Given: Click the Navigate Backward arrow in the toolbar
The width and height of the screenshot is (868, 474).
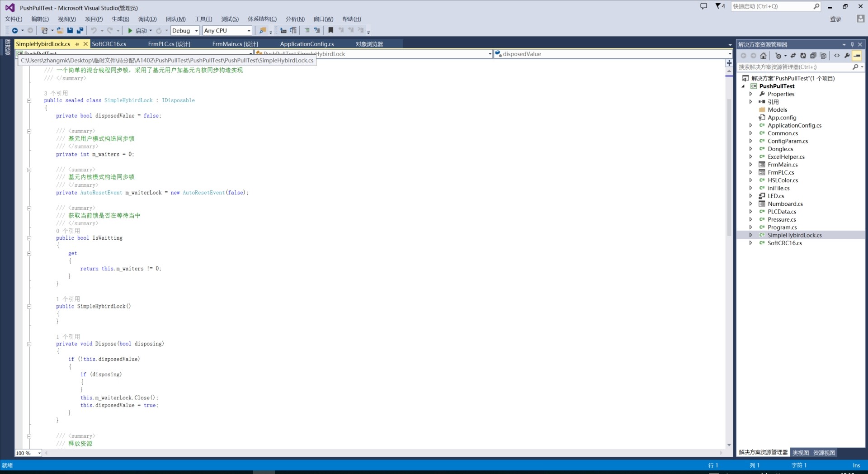Looking at the screenshot, I should (x=15, y=30).
